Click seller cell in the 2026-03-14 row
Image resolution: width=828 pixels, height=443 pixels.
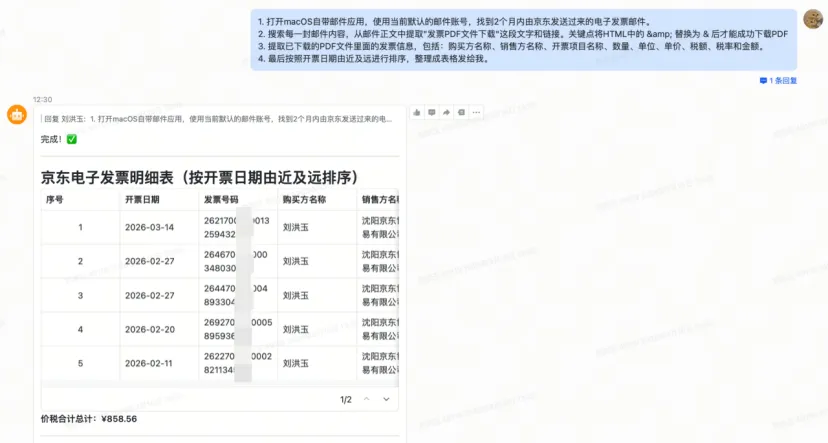point(378,227)
